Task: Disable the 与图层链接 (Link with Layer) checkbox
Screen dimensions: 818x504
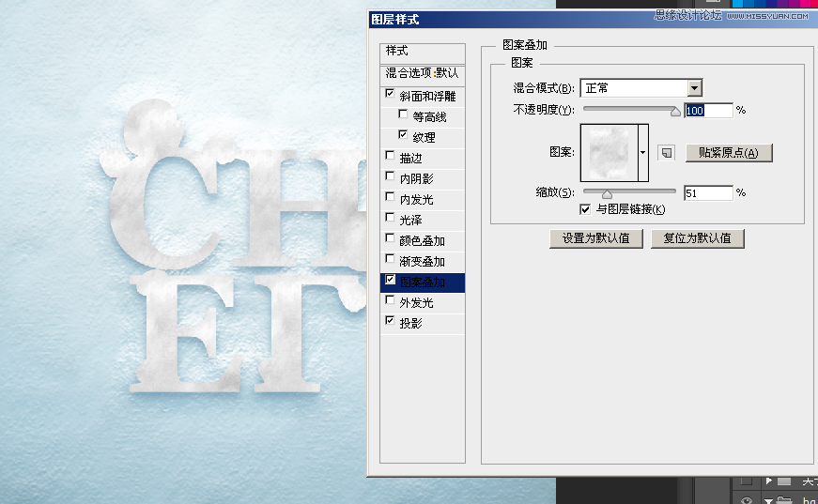Action: pyautogui.click(x=585, y=209)
